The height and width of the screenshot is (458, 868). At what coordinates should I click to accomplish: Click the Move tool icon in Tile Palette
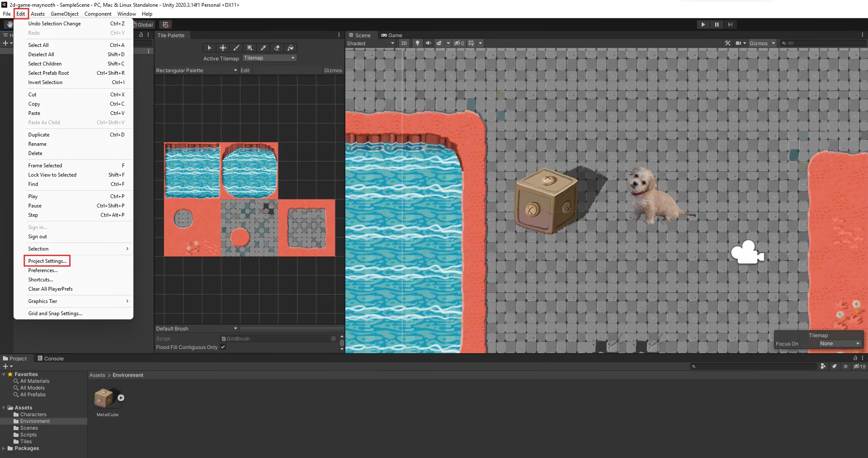[x=223, y=48]
